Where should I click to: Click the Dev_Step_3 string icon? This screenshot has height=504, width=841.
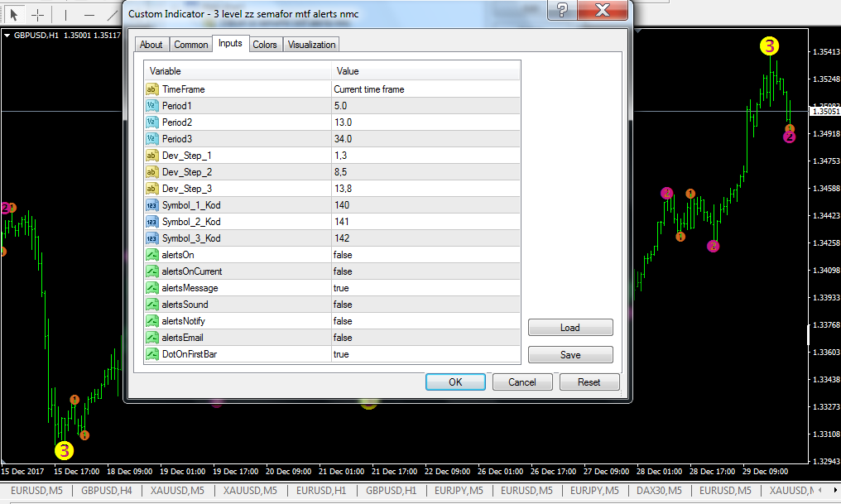[x=151, y=189]
